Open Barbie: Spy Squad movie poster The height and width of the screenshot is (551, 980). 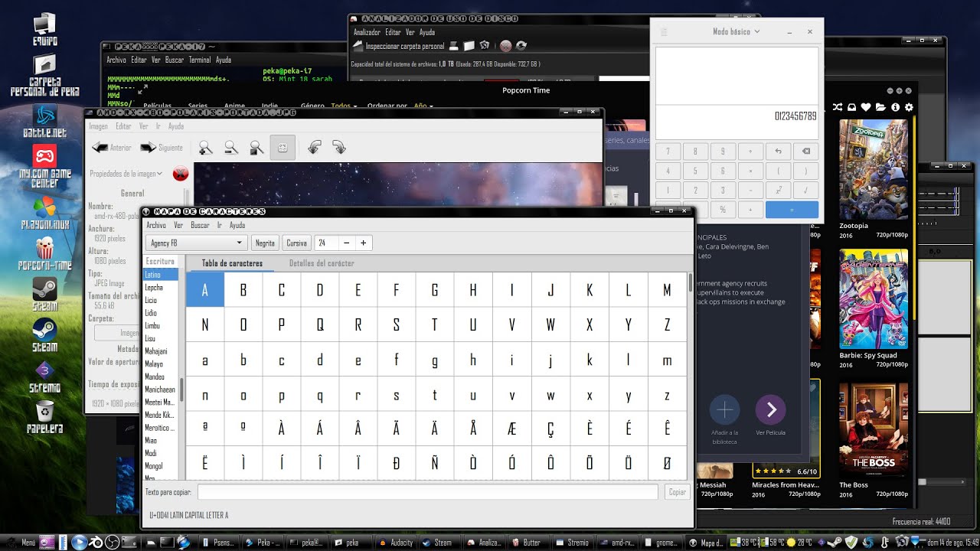(874, 298)
